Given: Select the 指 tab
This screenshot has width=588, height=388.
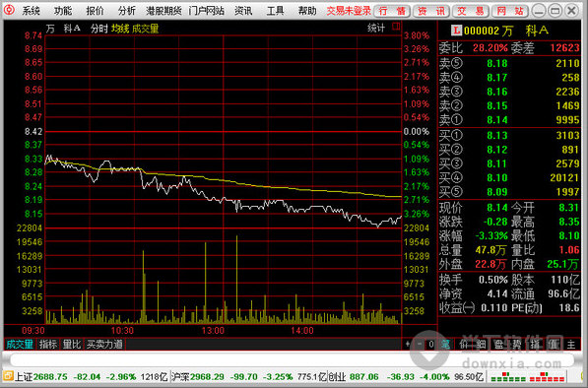Looking at the screenshot, I should (x=535, y=344).
